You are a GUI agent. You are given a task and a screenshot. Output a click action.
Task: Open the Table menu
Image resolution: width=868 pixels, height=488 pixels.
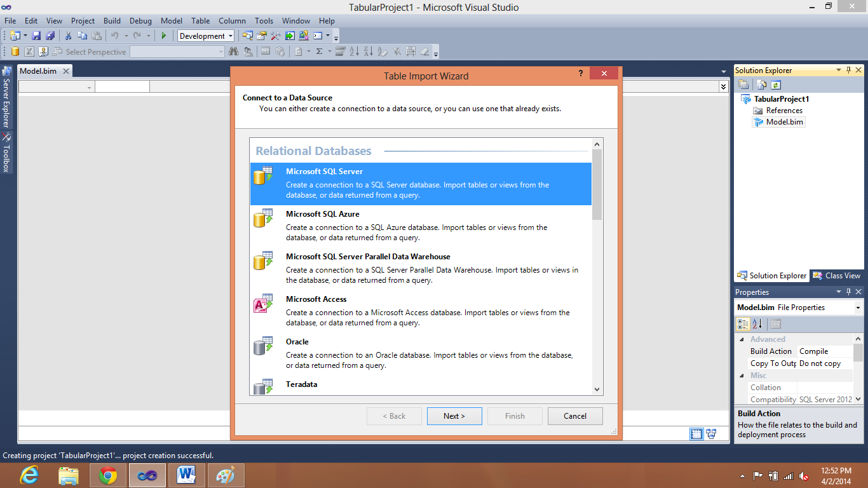point(201,21)
